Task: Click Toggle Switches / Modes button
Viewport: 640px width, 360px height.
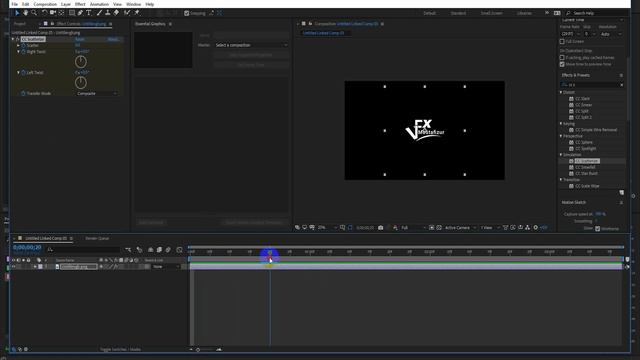Action: [120, 349]
